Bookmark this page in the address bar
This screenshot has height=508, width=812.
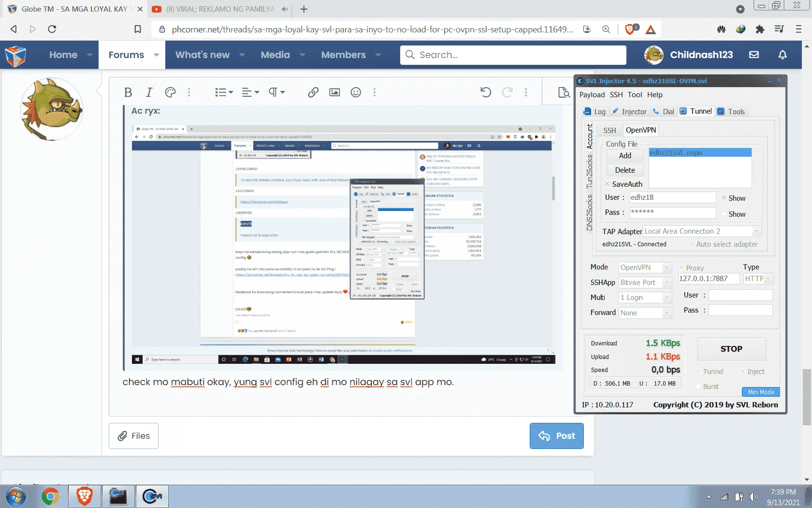click(138, 29)
